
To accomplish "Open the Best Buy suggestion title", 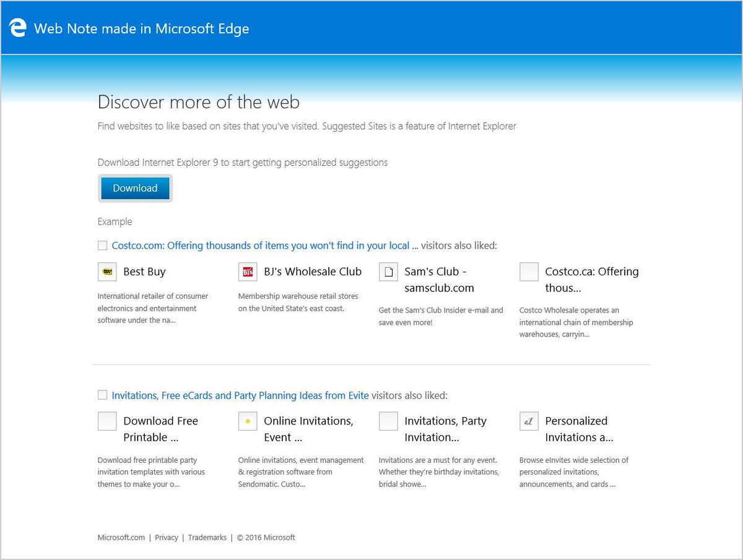I will click(x=144, y=272).
